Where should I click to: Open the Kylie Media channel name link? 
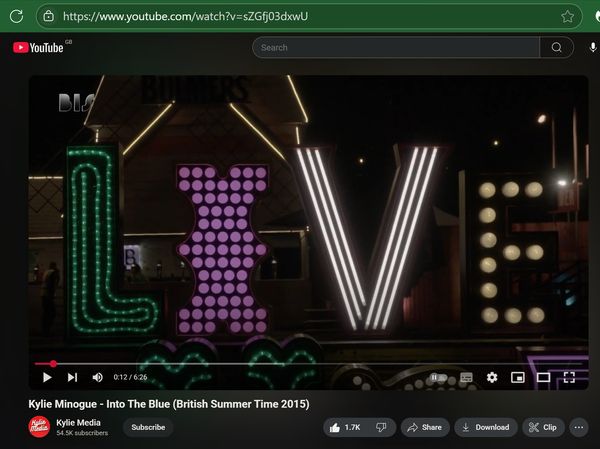click(78, 423)
